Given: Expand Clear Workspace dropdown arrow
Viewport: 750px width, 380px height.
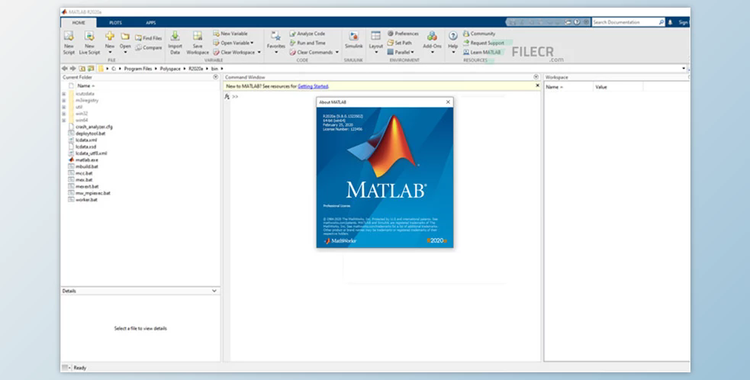Looking at the screenshot, I should (x=259, y=52).
